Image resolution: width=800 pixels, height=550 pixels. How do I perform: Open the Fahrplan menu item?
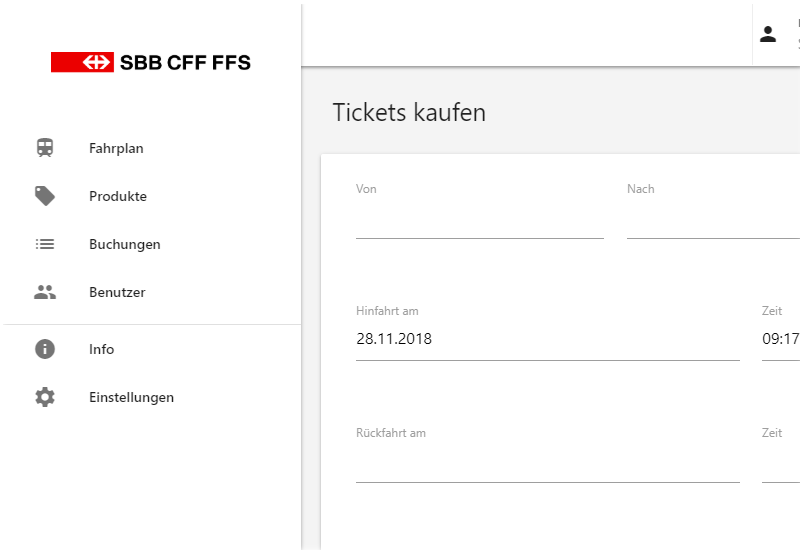pyautogui.click(x=152, y=148)
